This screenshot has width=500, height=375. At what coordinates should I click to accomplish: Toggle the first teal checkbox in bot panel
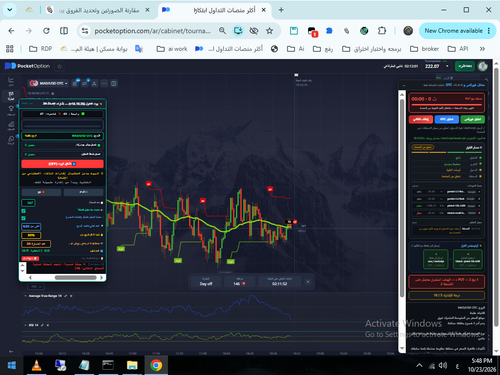click(x=24, y=211)
